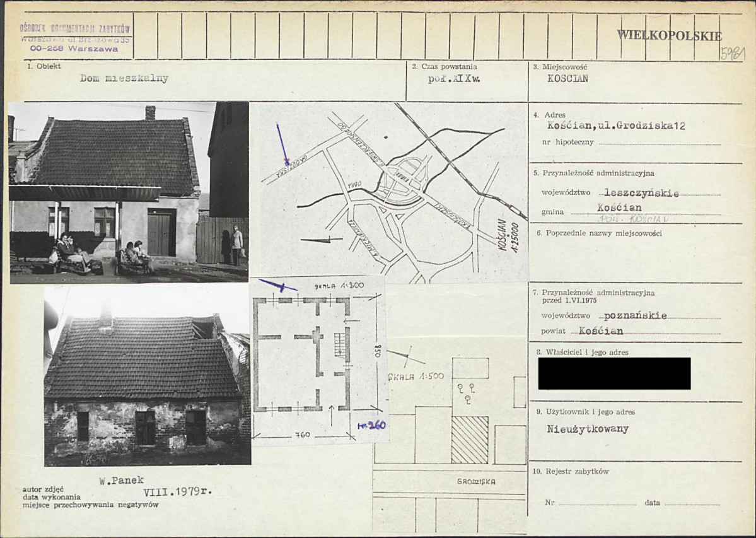The height and width of the screenshot is (538, 756).
Task: Click the blue north arrow above the floor plan
Action: 277,286
